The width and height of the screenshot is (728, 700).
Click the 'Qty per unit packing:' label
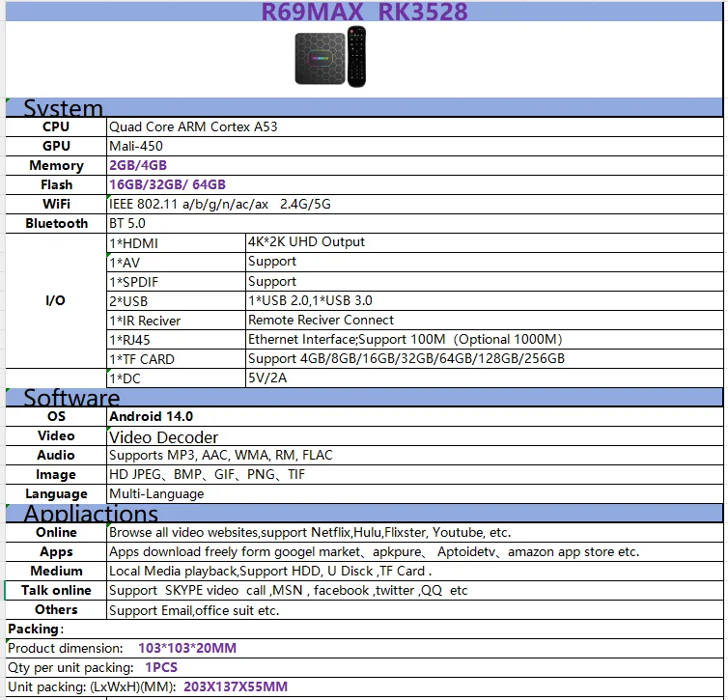coord(70,668)
